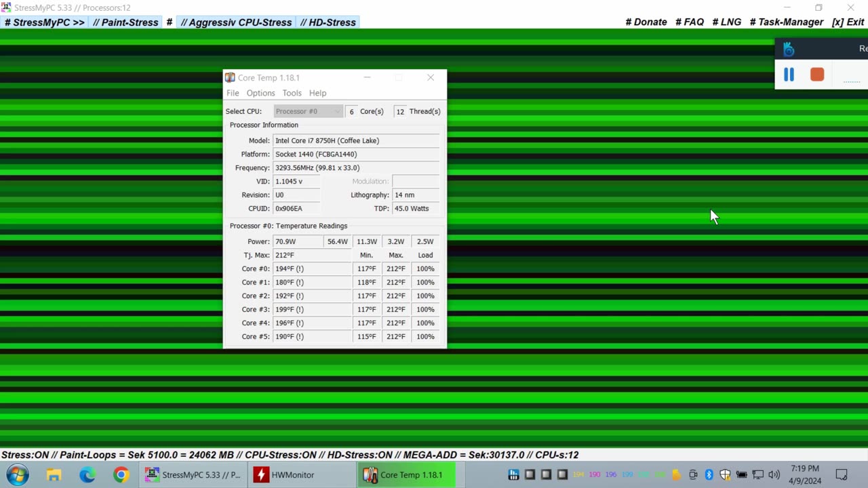
Task: Open the network tray icon
Action: (757, 474)
